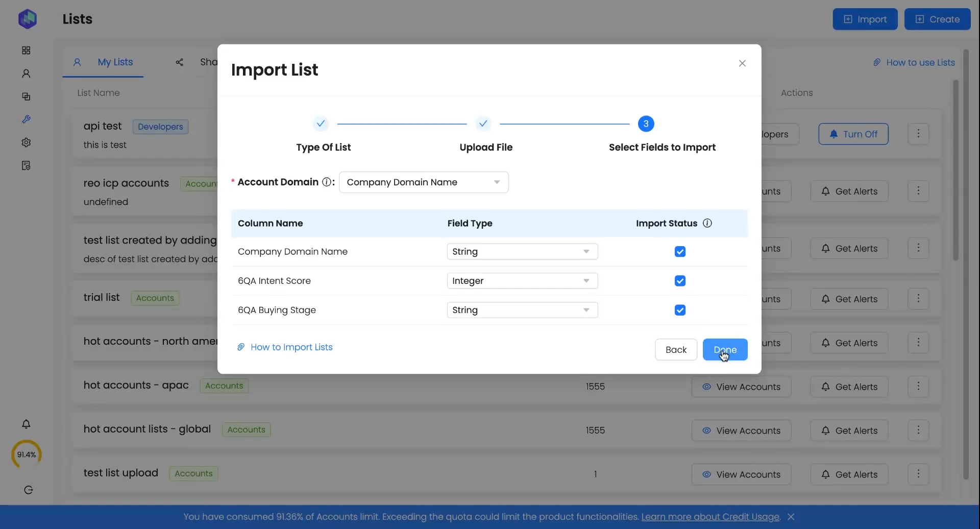Expand field type dropdown for 6QA Buying Stage
The image size is (980, 529).
522,310
